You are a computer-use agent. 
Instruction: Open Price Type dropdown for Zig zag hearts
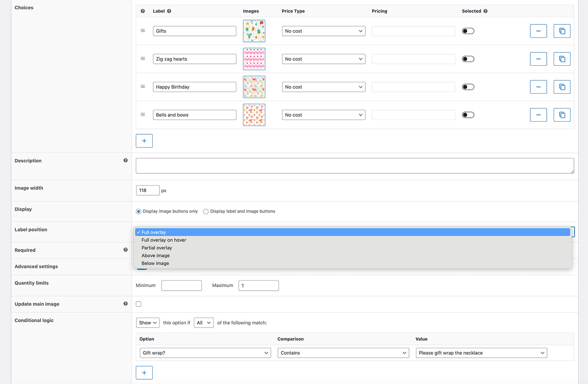323,59
